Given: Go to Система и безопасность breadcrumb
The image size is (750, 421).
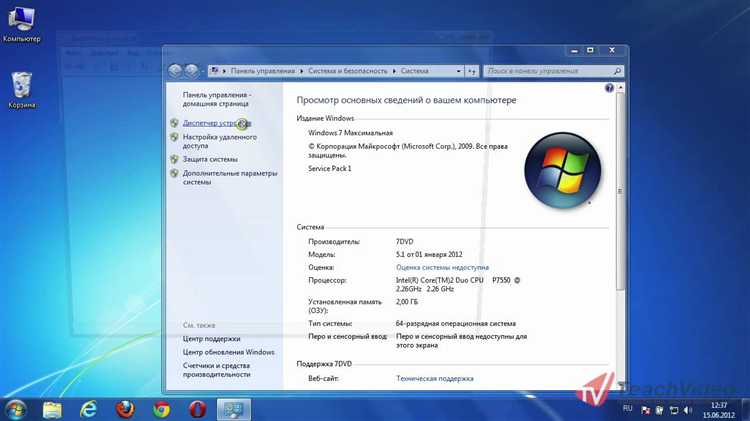Looking at the screenshot, I should 348,71.
